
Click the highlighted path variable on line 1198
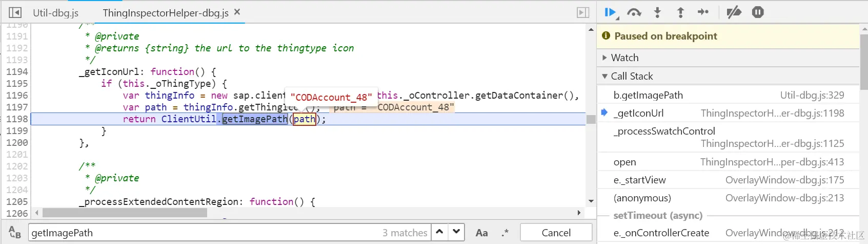(304, 119)
